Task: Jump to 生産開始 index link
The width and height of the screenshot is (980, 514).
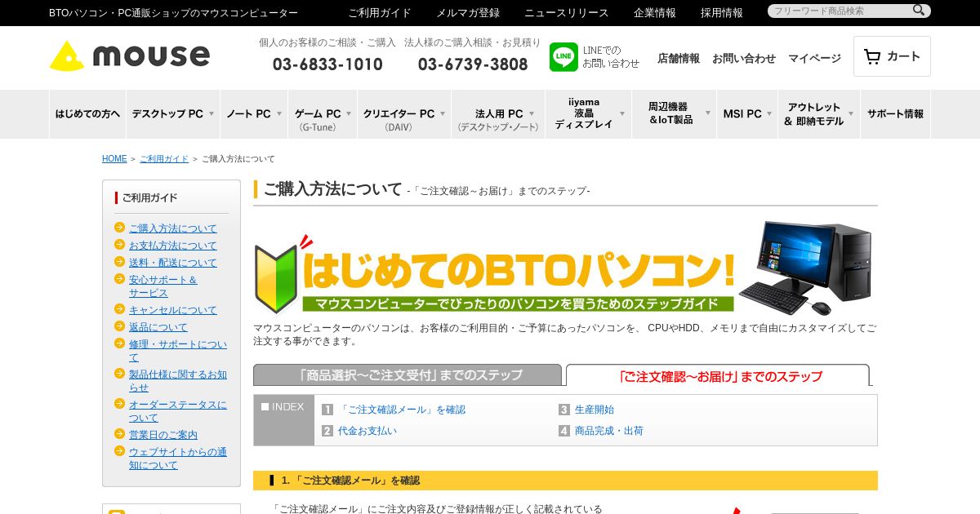Action: tap(595, 410)
